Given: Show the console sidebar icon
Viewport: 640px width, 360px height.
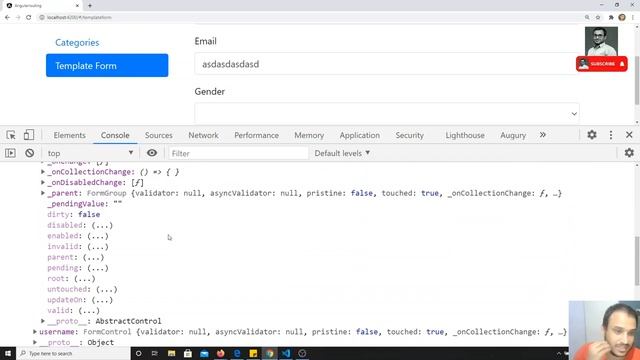Looking at the screenshot, I should pyautogui.click(x=10, y=153).
